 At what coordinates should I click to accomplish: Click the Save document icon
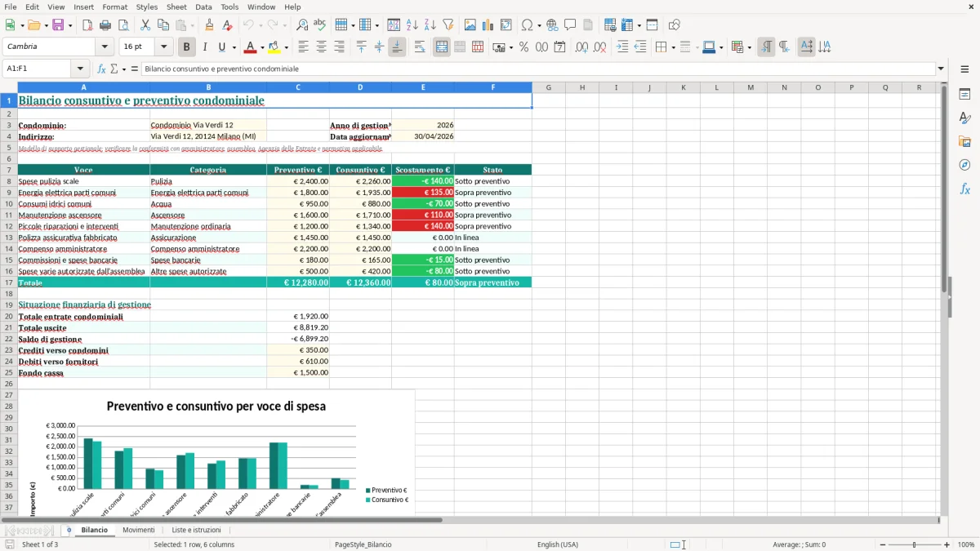coord(58,25)
